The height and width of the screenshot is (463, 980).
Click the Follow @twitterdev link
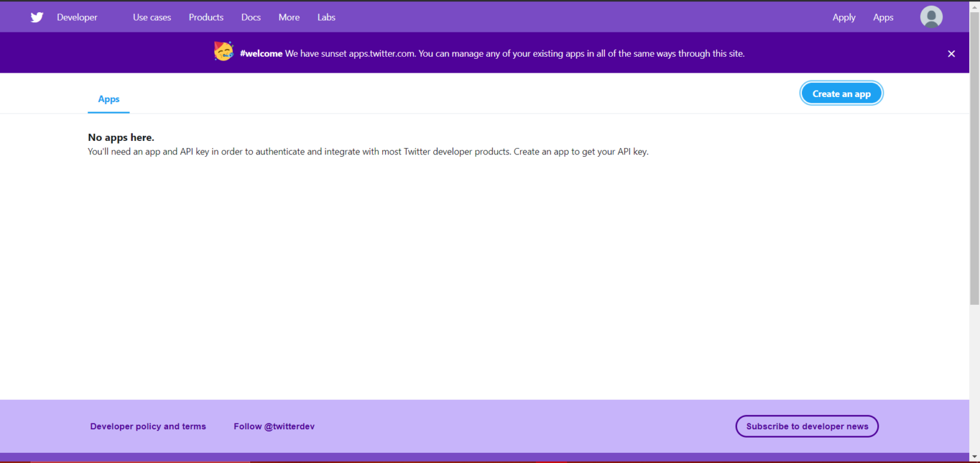click(274, 426)
